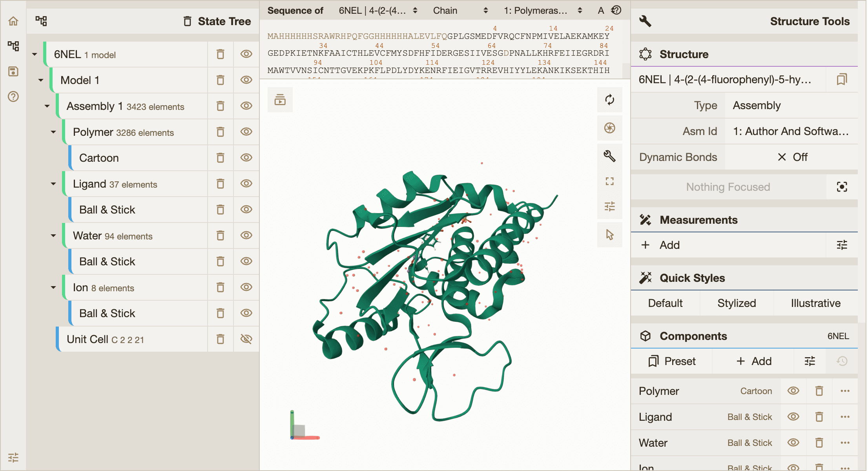Hide the Water Ball & Stick representation
Viewport: 868px width, 471px height.
point(246,261)
